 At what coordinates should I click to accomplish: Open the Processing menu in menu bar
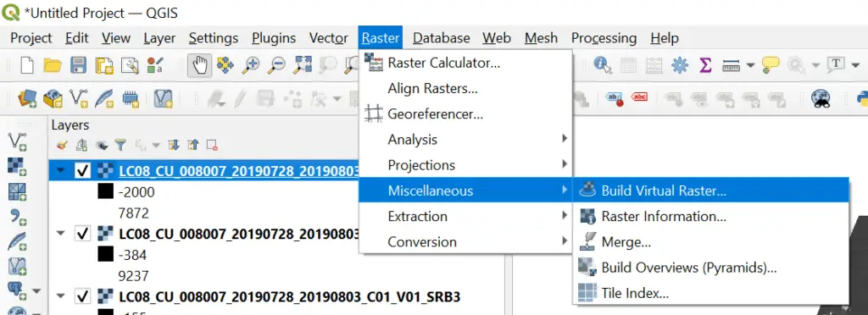(x=604, y=38)
